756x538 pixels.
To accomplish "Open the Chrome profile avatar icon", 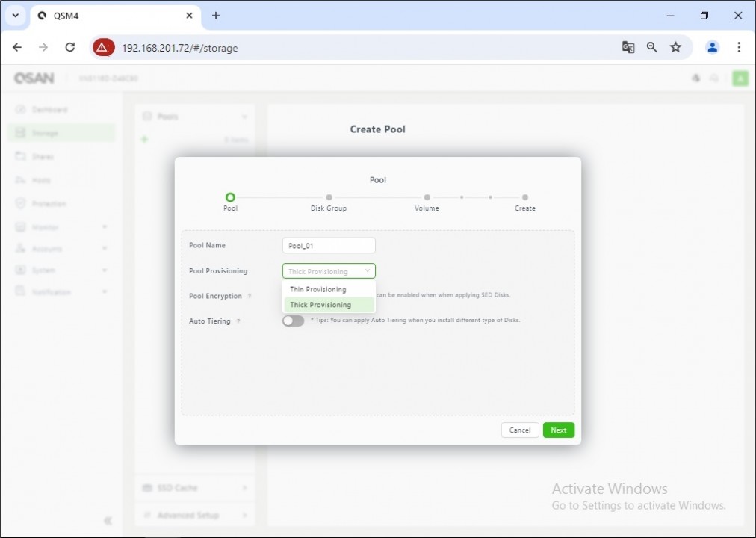I will point(712,47).
